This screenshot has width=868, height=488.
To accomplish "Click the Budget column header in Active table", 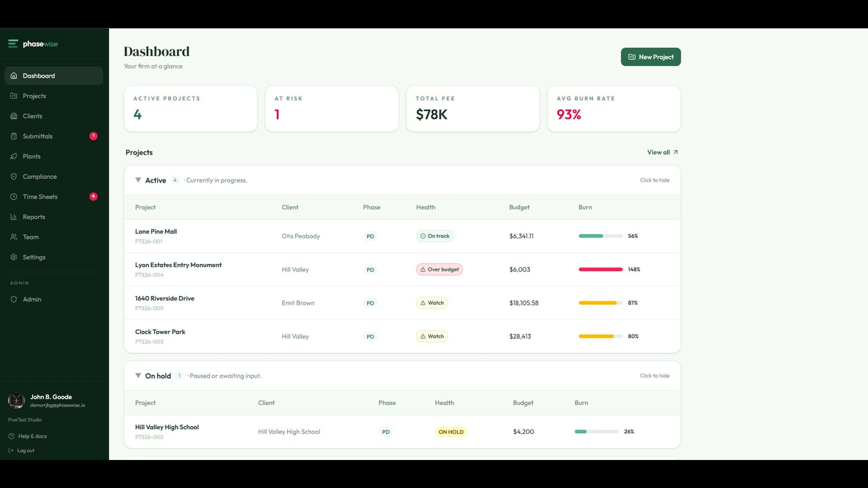I will (x=519, y=207).
